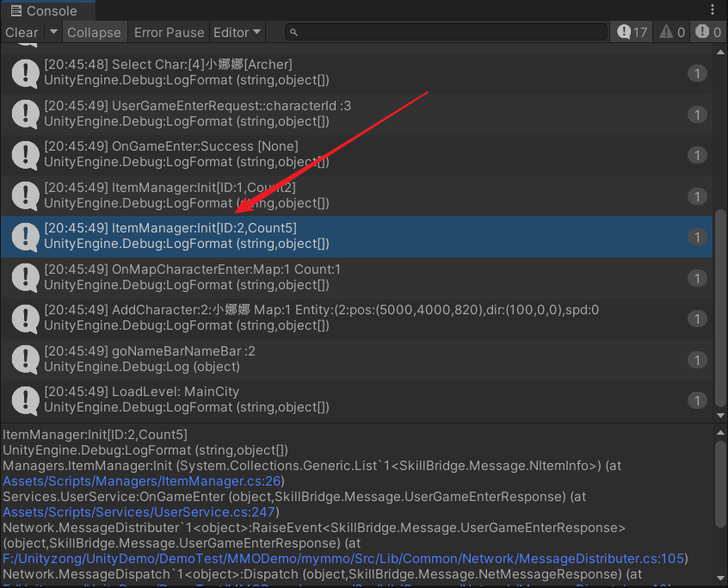This screenshot has width=728, height=588.
Task: Click the info icon of Select Char log
Action: click(24, 73)
